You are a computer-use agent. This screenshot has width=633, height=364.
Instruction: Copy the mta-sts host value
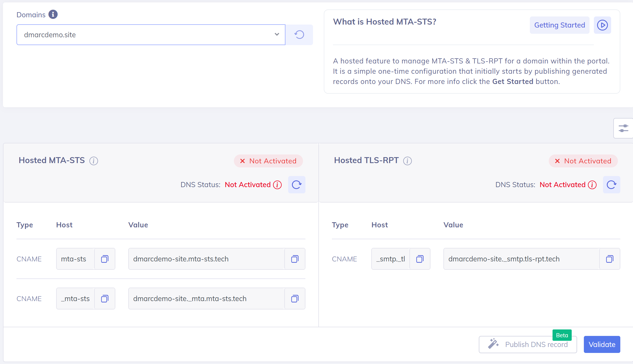(x=105, y=259)
